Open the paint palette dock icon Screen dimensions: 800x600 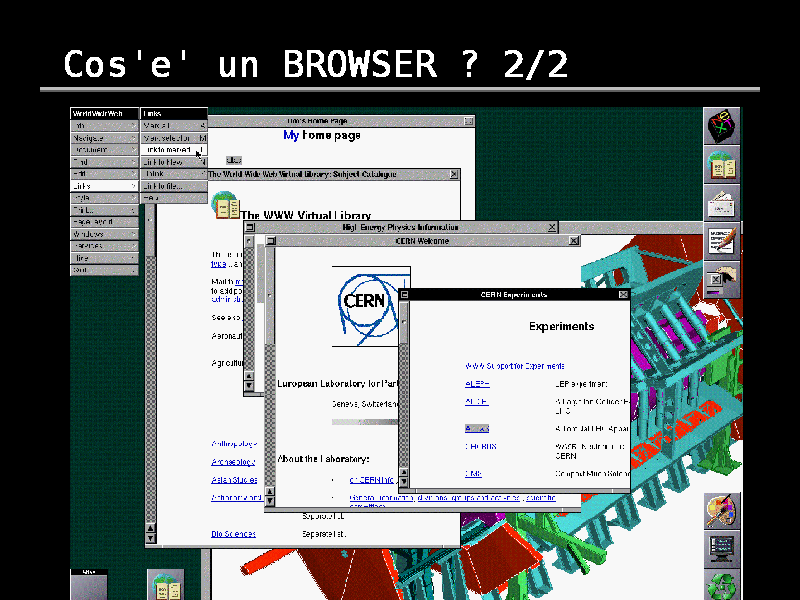point(723,510)
